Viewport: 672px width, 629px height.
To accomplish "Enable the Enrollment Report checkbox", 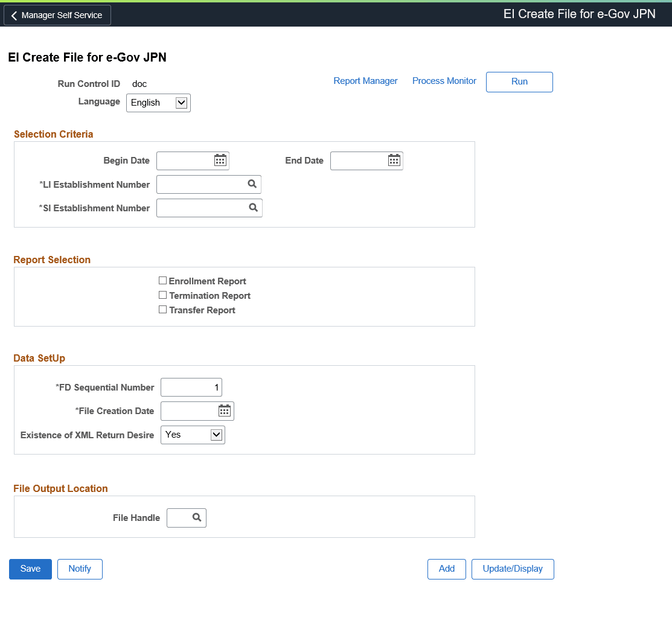I will (x=162, y=280).
